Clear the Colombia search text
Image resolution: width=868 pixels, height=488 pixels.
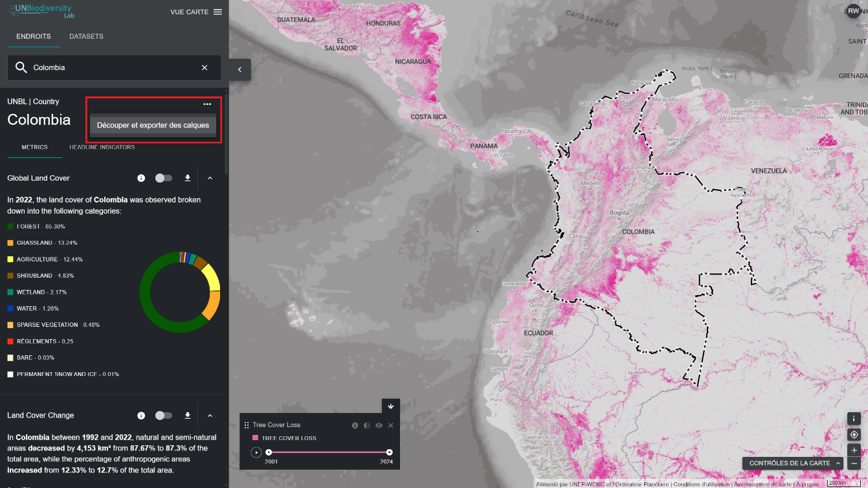[x=205, y=68]
